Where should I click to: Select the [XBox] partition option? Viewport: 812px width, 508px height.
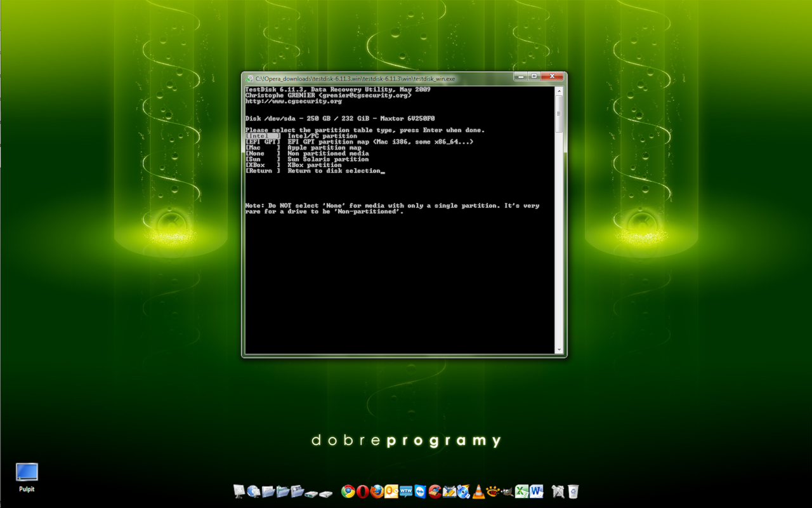point(263,165)
